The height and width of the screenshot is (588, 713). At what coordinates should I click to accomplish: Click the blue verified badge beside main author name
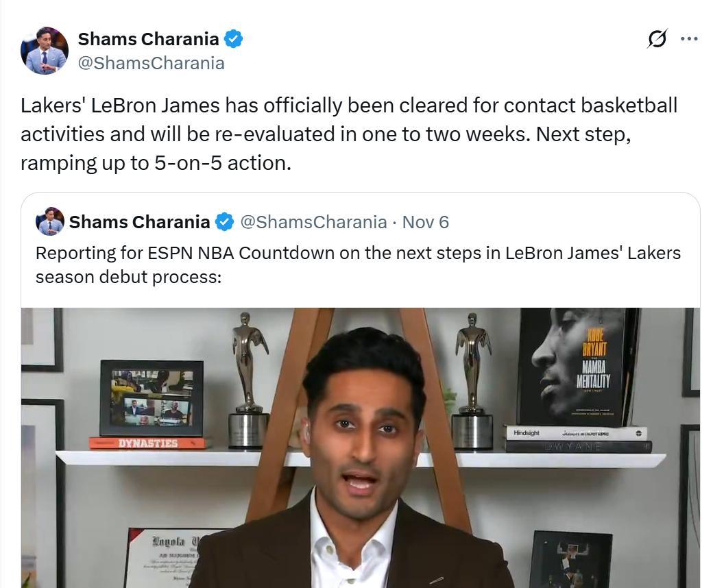pos(233,39)
